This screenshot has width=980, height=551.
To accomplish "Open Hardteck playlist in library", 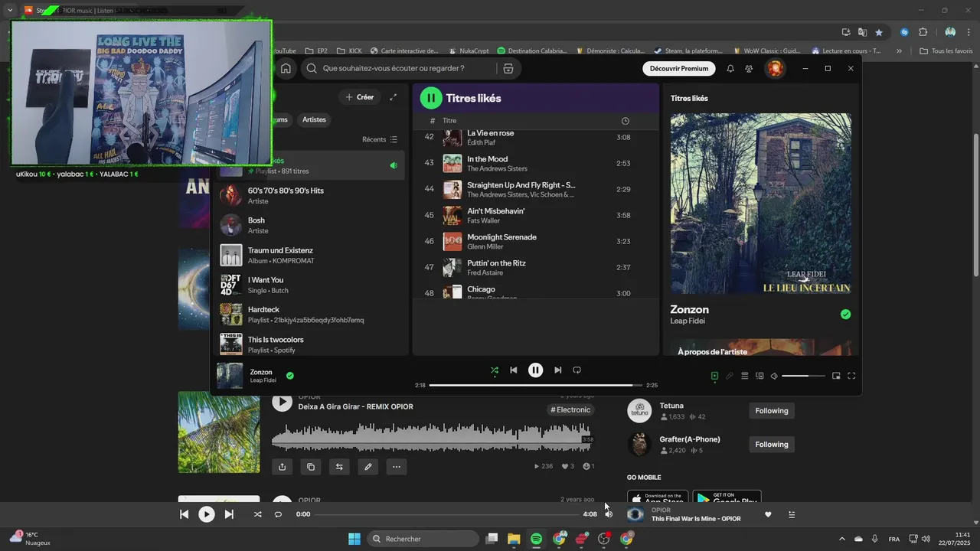I will 309,315.
